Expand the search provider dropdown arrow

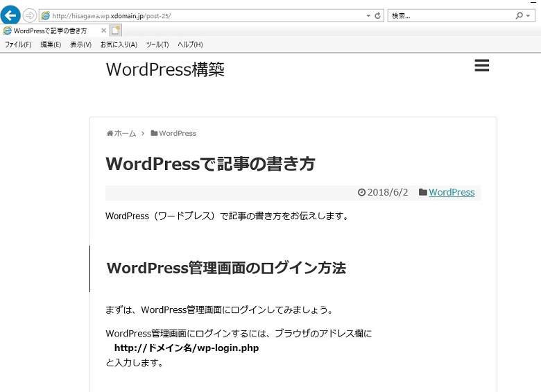click(530, 15)
